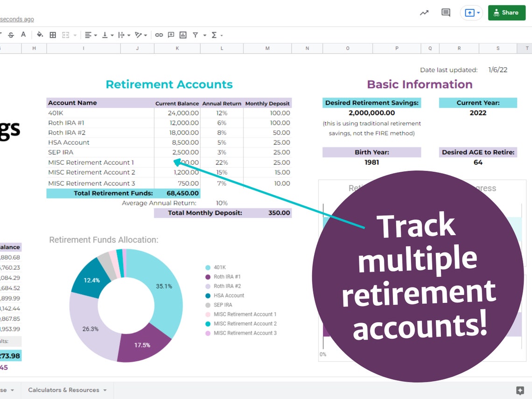Toggle strikethrough formatting
The height and width of the screenshot is (399, 532).
(11, 35)
